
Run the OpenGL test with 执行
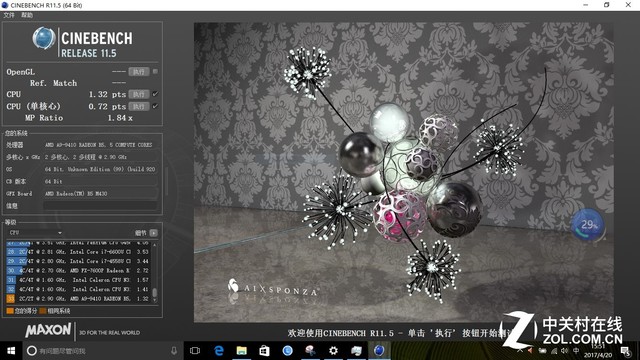[x=139, y=72]
